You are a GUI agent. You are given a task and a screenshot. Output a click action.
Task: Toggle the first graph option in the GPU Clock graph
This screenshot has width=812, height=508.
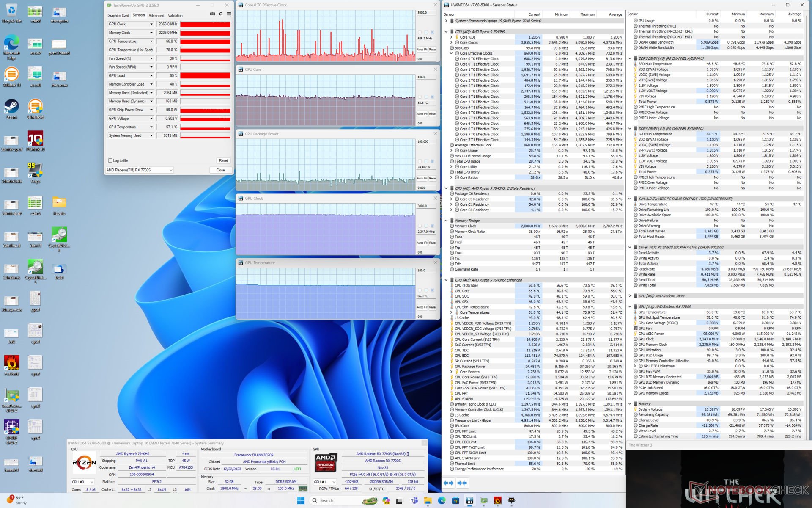(420, 226)
